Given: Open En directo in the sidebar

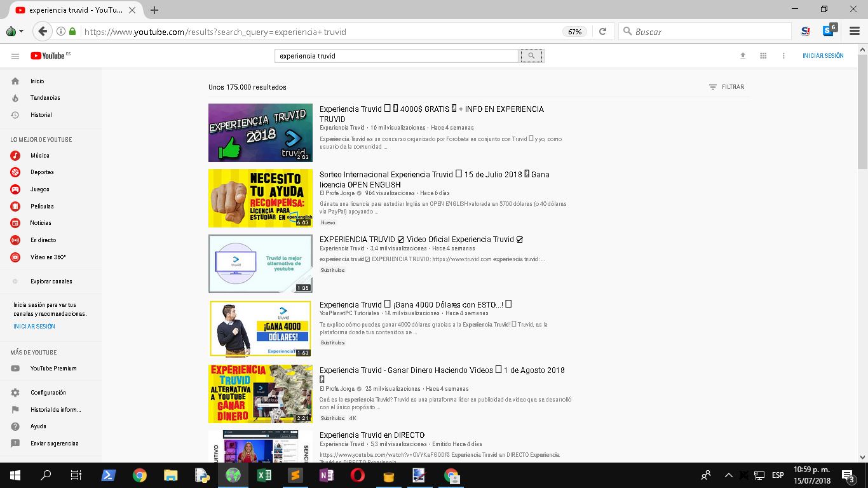Looking at the screenshot, I should pos(43,240).
